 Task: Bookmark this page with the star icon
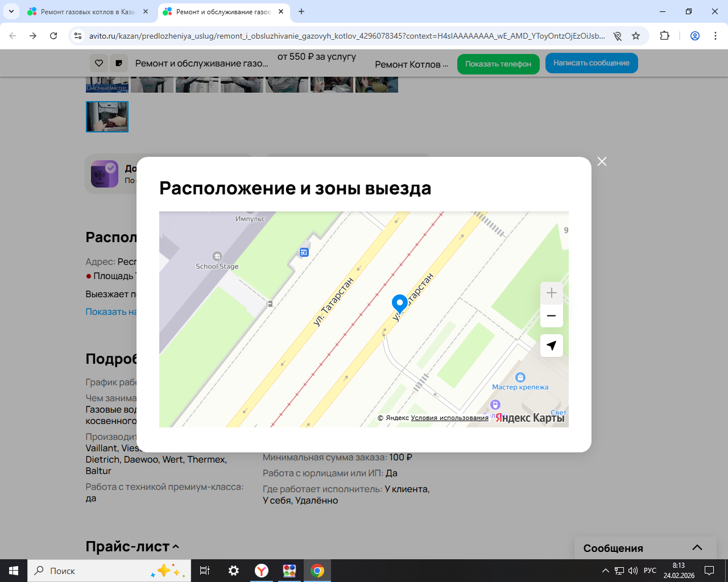(x=636, y=36)
